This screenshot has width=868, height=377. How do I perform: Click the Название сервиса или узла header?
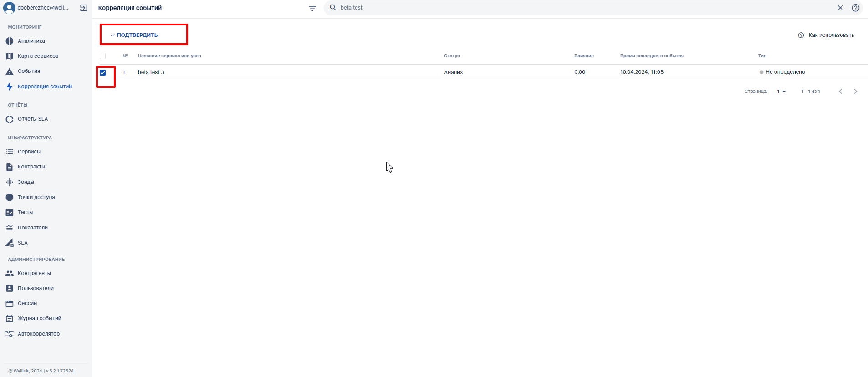[169, 56]
